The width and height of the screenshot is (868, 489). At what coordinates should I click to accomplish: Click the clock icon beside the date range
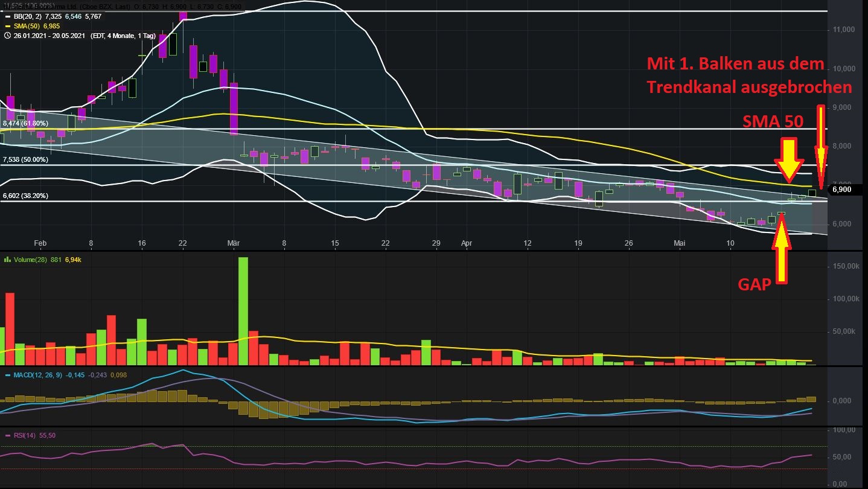pos(7,36)
